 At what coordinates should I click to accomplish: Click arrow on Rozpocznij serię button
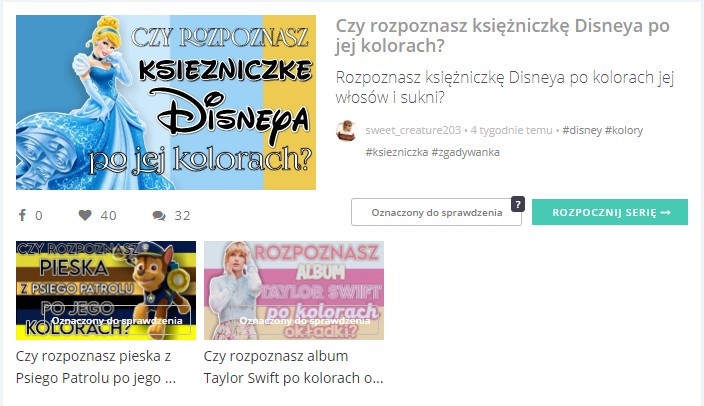(x=666, y=212)
